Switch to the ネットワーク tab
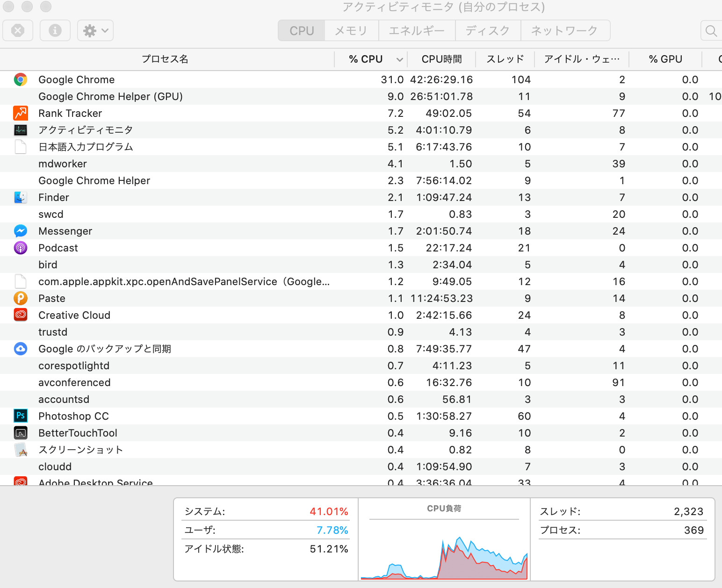Image resolution: width=722 pixels, height=588 pixels. tap(565, 31)
